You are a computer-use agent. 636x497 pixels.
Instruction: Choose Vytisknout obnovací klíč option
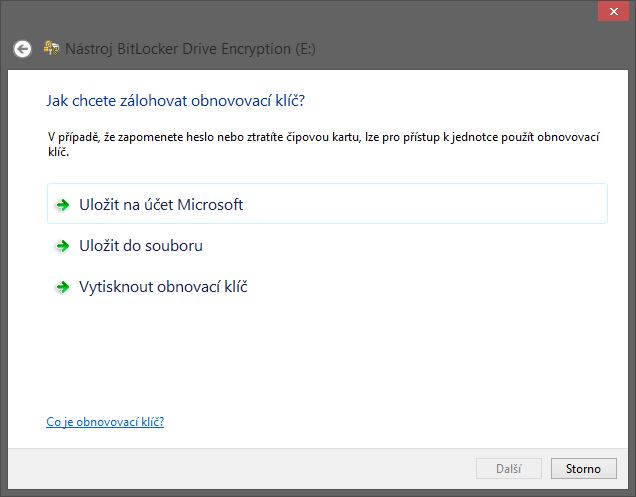(327, 287)
